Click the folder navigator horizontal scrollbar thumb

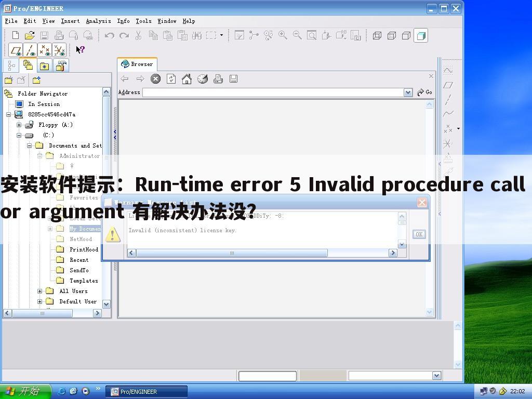42,313
